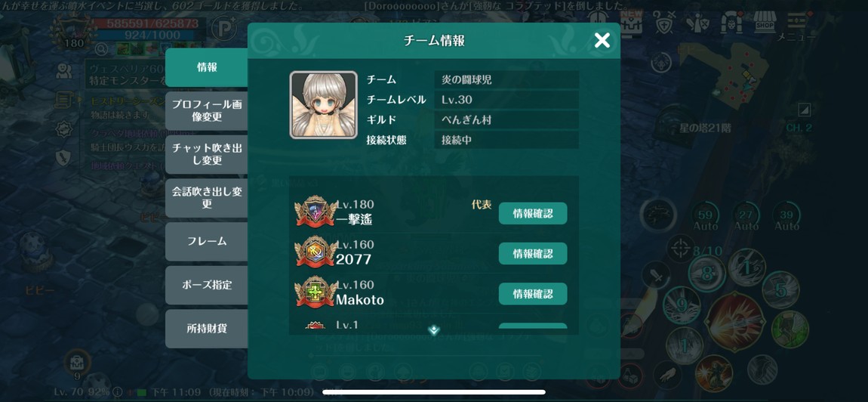Image resolution: width=868 pixels, height=402 pixels.
Task: Select the 情報 tab
Action: click(207, 68)
